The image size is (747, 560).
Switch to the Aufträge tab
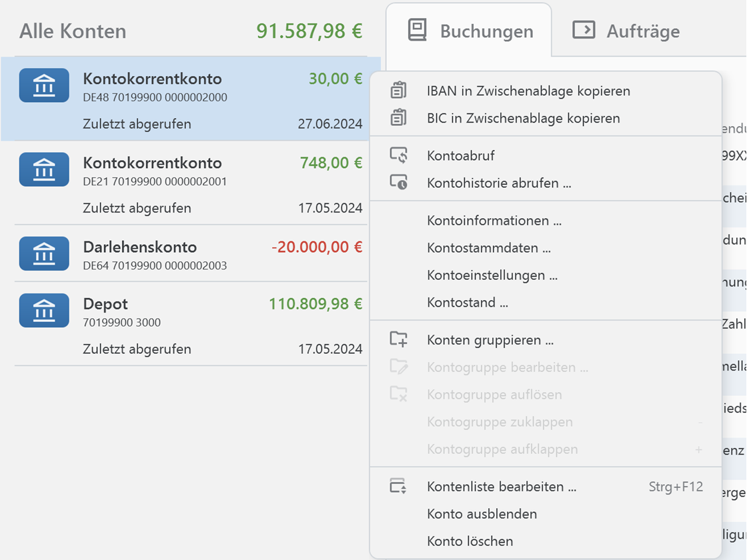pos(626,31)
